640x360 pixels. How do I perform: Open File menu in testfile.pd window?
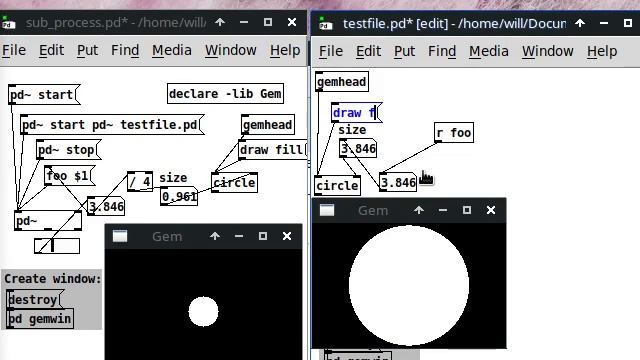pos(331,51)
